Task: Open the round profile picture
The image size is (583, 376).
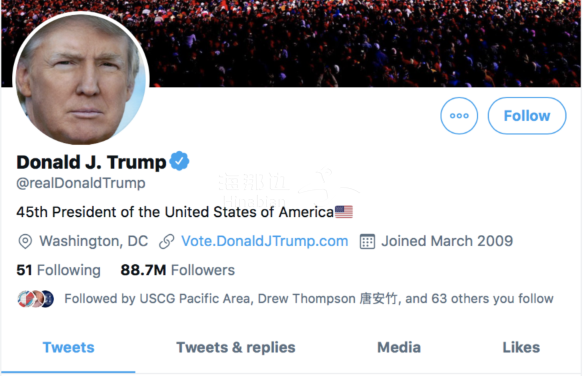Action: click(x=81, y=78)
